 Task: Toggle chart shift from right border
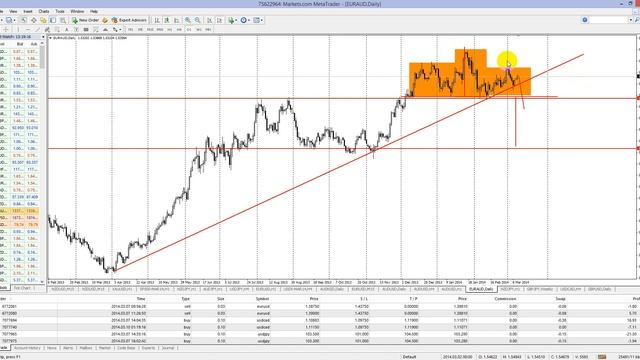pyautogui.click(x=219, y=20)
